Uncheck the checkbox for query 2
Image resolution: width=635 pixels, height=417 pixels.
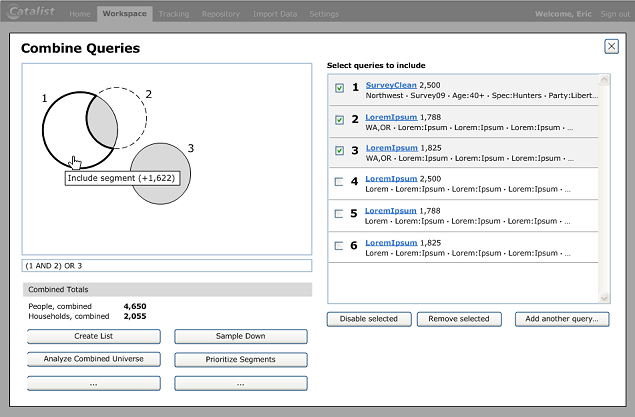(339, 120)
